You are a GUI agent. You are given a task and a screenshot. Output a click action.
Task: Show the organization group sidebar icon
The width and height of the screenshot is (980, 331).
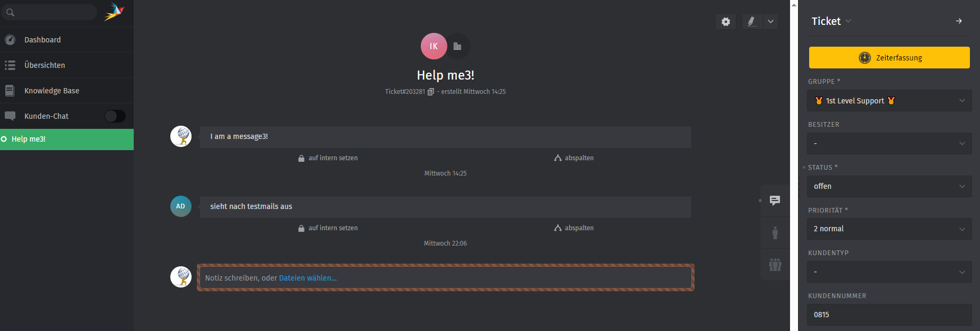click(x=775, y=264)
